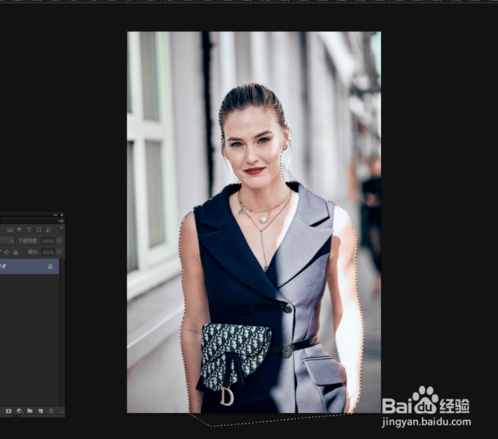
Task: Filter layers by pixel layer icon
Action: 10,230
